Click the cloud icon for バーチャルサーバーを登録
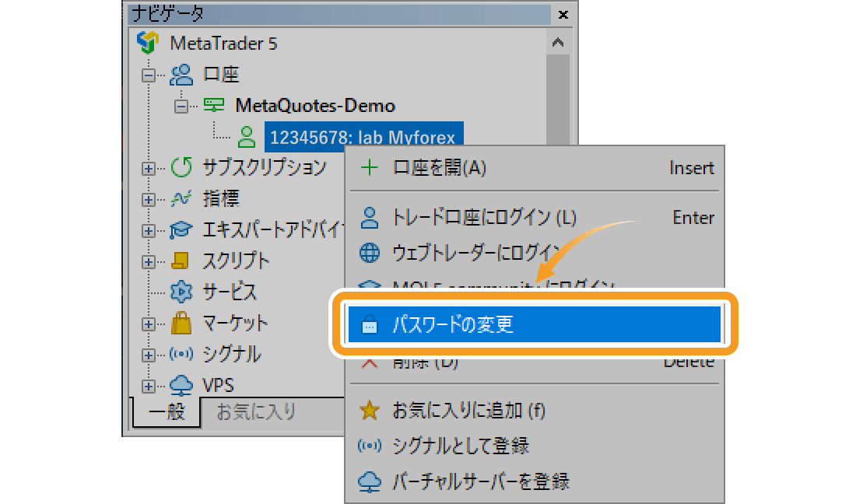Image resolution: width=856 pixels, height=504 pixels. [370, 481]
